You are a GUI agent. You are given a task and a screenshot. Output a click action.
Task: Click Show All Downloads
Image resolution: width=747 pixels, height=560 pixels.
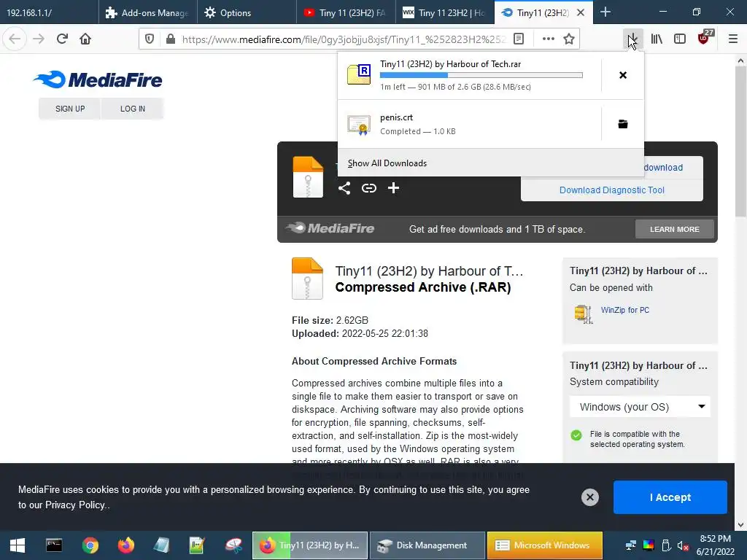[387, 163]
